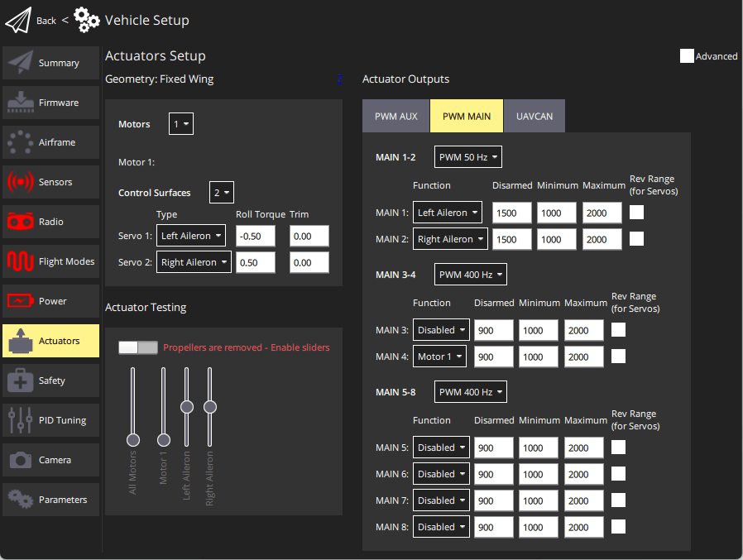Expand MAIN 3-4 PWM 400 Hz dropdown
Screen dimensions: 743x560
470,275
